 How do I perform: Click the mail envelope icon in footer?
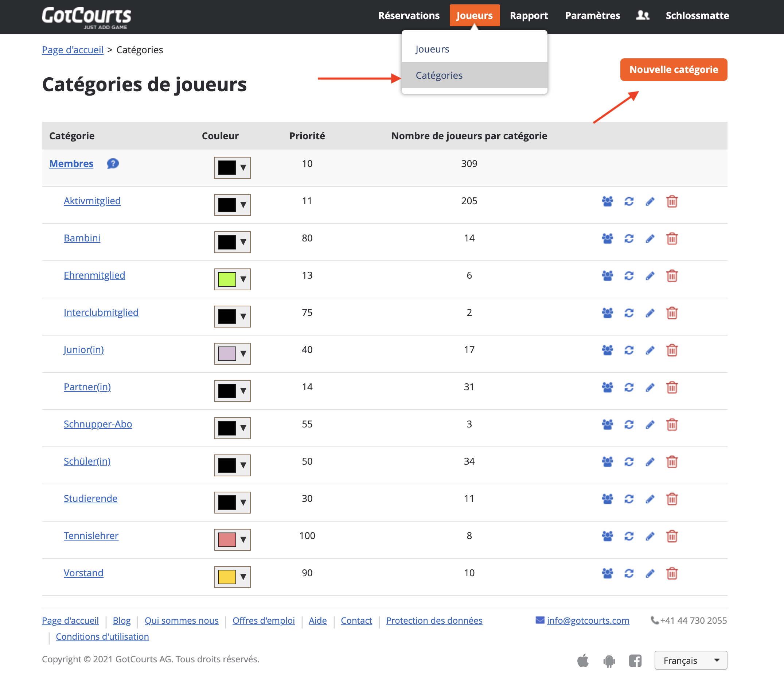coord(540,620)
